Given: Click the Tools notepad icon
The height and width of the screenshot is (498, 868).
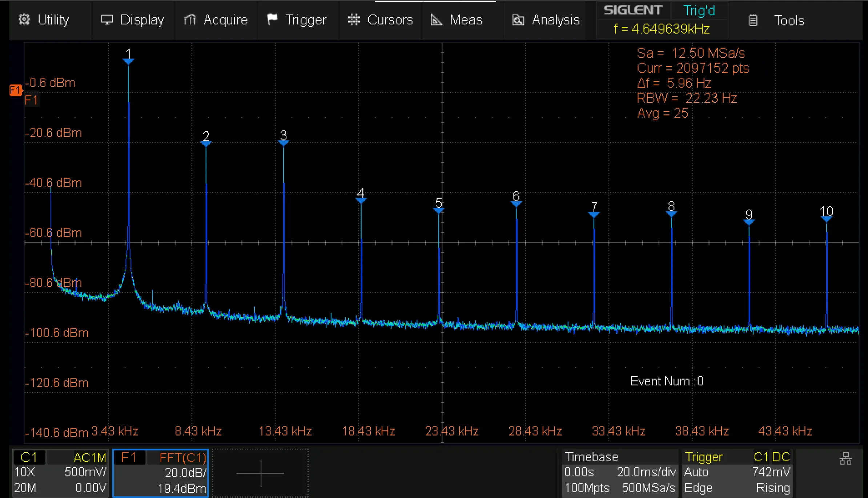Looking at the screenshot, I should [753, 20].
